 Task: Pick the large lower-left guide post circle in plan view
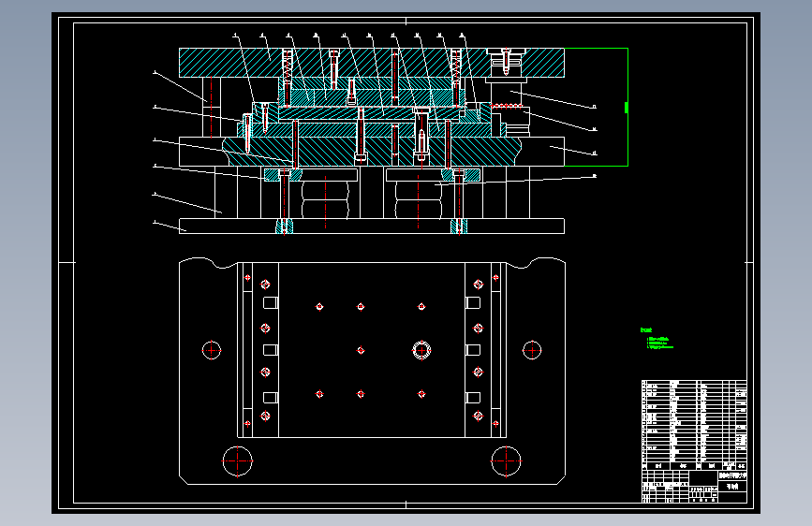[238, 460]
